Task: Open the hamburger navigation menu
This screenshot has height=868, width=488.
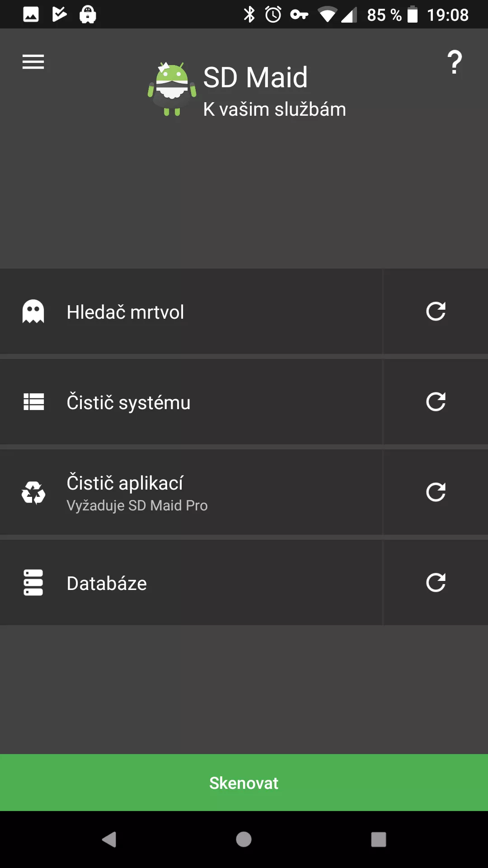Action: [33, 62]
